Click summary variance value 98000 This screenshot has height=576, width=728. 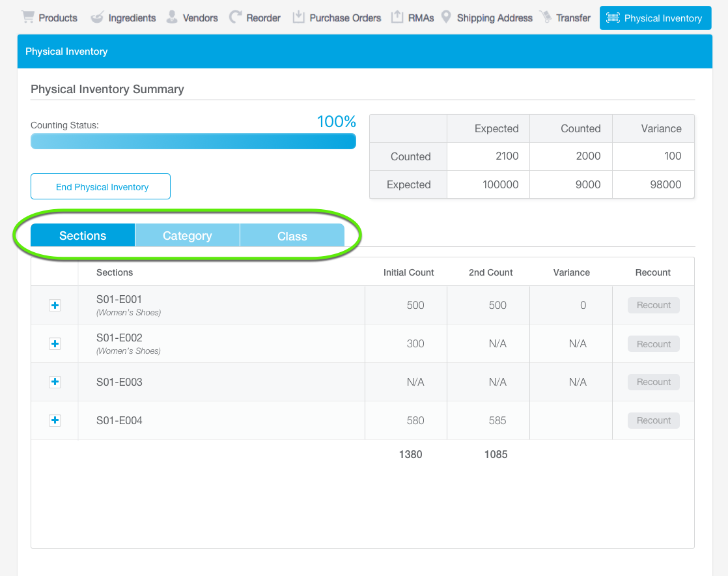point(665,184)
